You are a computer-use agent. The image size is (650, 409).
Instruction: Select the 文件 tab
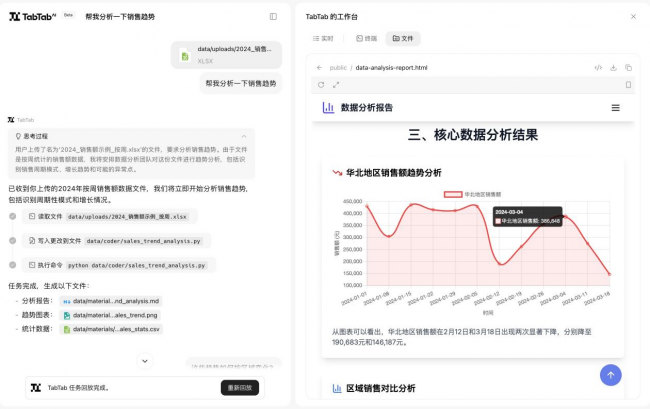pyautogui.click(x=402, y=38)
